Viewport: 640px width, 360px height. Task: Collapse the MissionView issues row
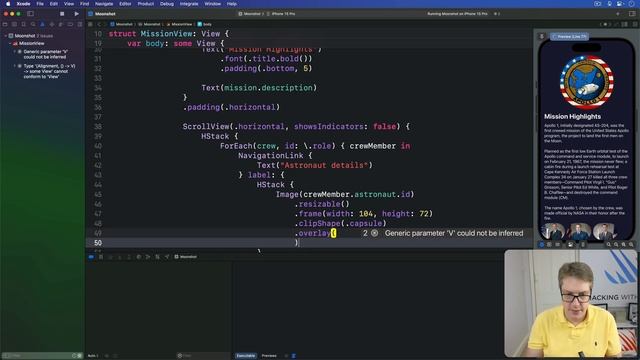10,43
